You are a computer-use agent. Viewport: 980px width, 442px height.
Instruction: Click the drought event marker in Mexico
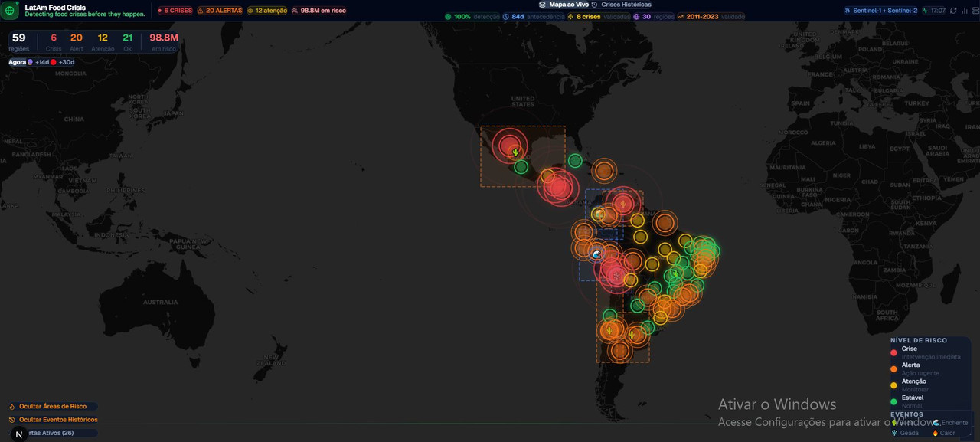[515, 152]
